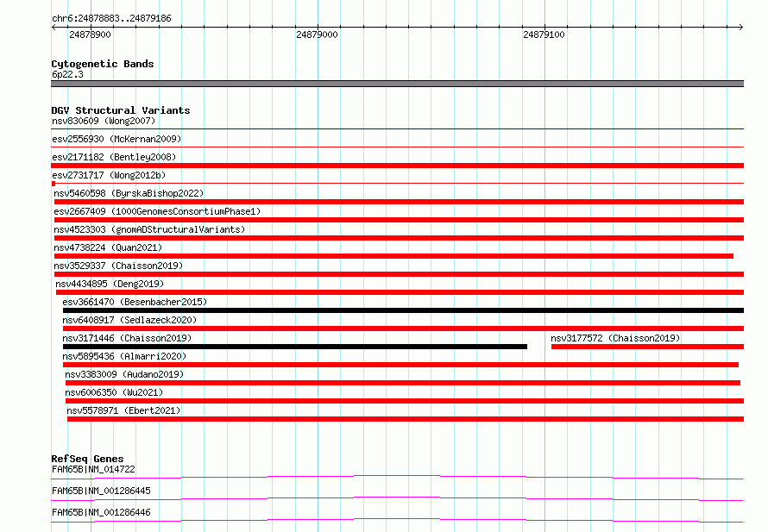Select nsv3171446 (Chaisson2019) label

127,338
